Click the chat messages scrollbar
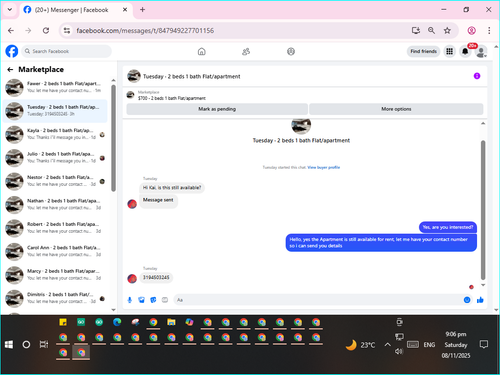The height and width of the screenshot is (375, 500). click(x=483, y=210)
